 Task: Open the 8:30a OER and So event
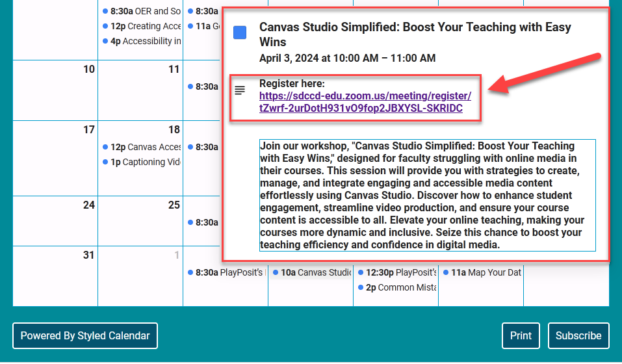coord(142,11)
